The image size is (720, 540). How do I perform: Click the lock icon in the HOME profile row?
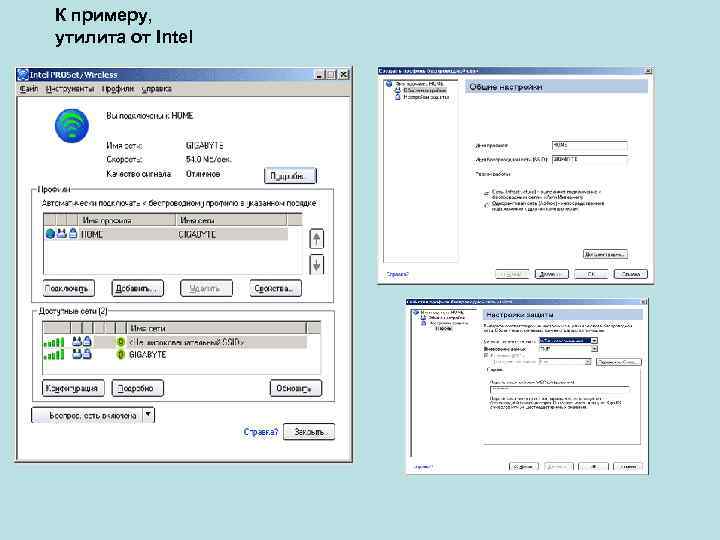tap(73, 233)
